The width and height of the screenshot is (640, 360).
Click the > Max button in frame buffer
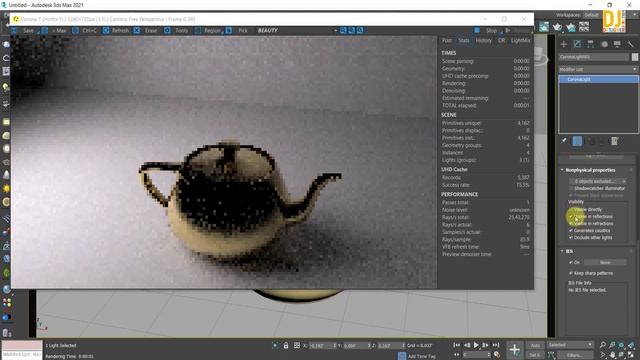point(55,31)
